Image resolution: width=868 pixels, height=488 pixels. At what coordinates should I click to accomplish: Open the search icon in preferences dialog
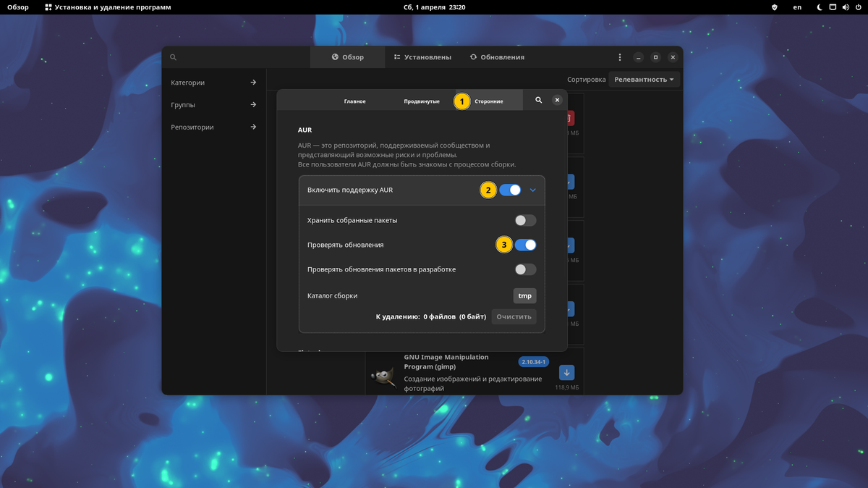tap(539, 100)
